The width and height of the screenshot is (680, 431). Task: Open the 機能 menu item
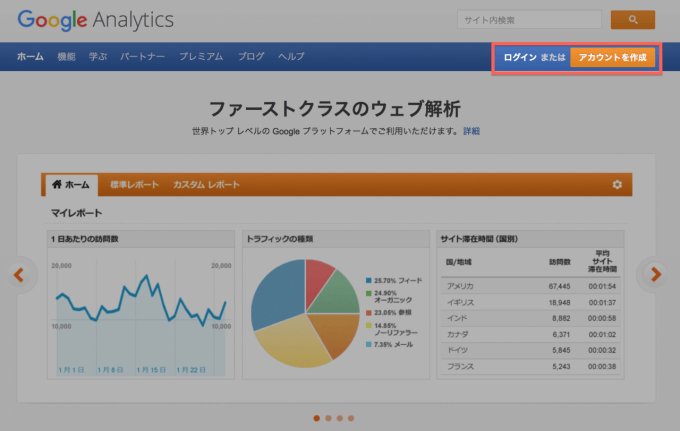click(x=66, y=56)
